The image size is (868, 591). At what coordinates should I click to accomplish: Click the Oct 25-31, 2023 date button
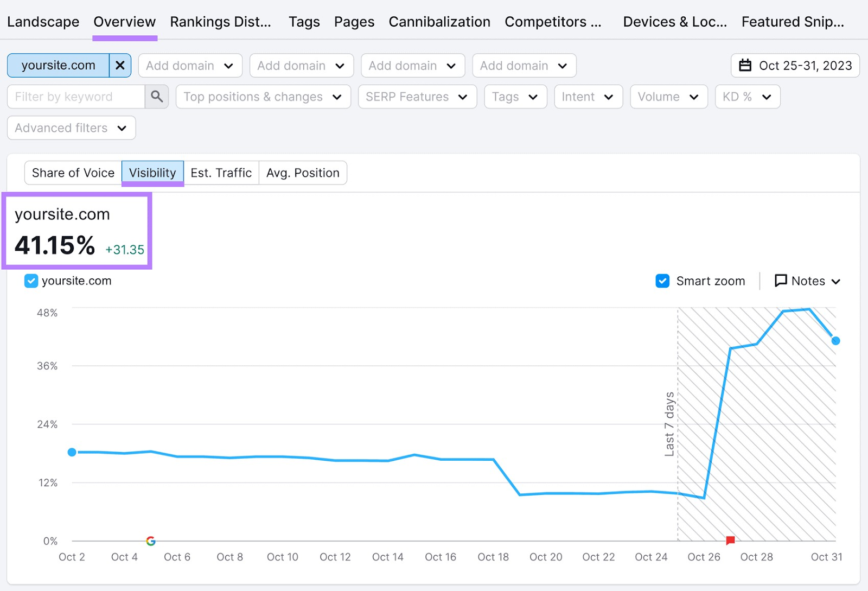click(x=805, y=65)
